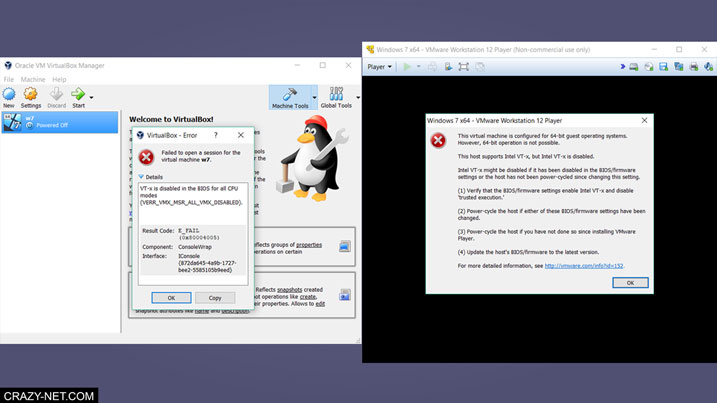The width and height of the screenshot is (717, 403).
Task: Click the 'edit' link in VirtualBox welcome
Action: coord(320,303)
